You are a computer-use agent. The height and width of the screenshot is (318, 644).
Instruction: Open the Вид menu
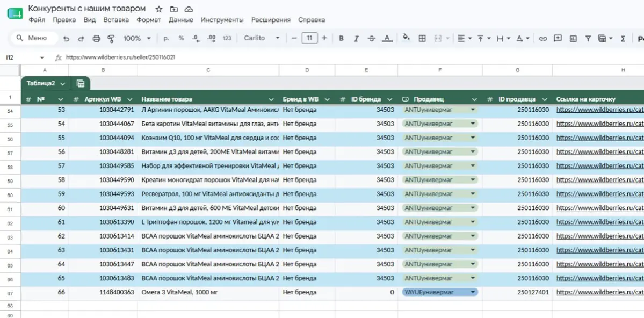[x=90, y=20]
